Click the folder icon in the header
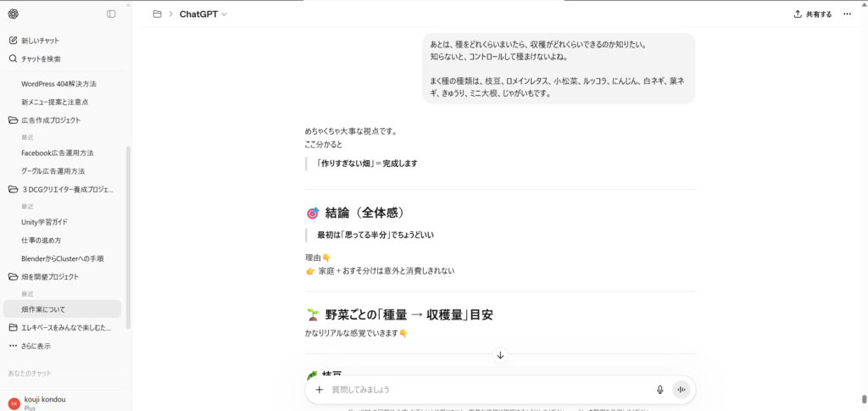Viewport: 868px width, 411px height. click(157, 14)
